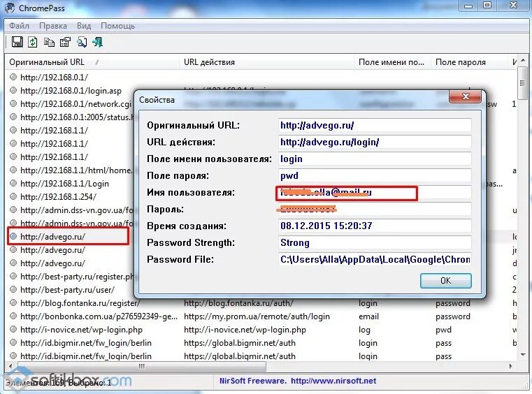
Task: Click the main window maximize button
Action: click(x=487, y=6)
